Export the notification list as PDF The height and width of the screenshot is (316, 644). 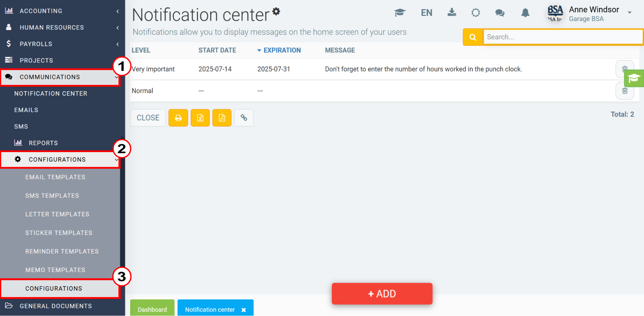[x=222, y=117]
